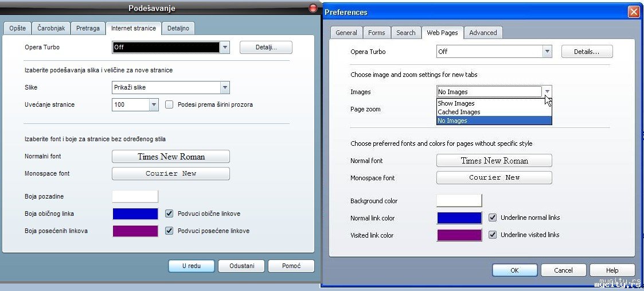Close the Preferences window
The width and height of the screenshot is (644, 291).
click(634, 12)
